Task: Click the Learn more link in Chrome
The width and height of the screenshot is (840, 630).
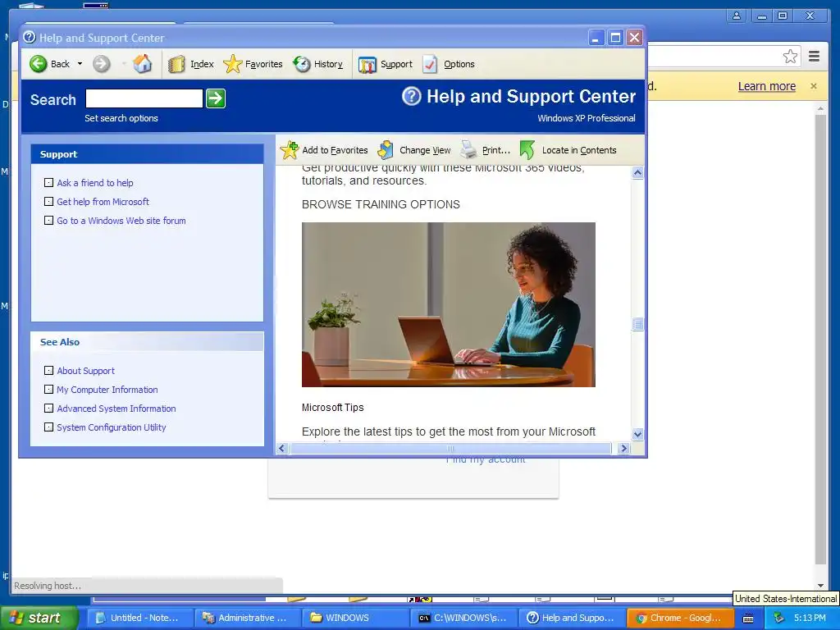Action: pyautogui.click(x=767, y=86)
